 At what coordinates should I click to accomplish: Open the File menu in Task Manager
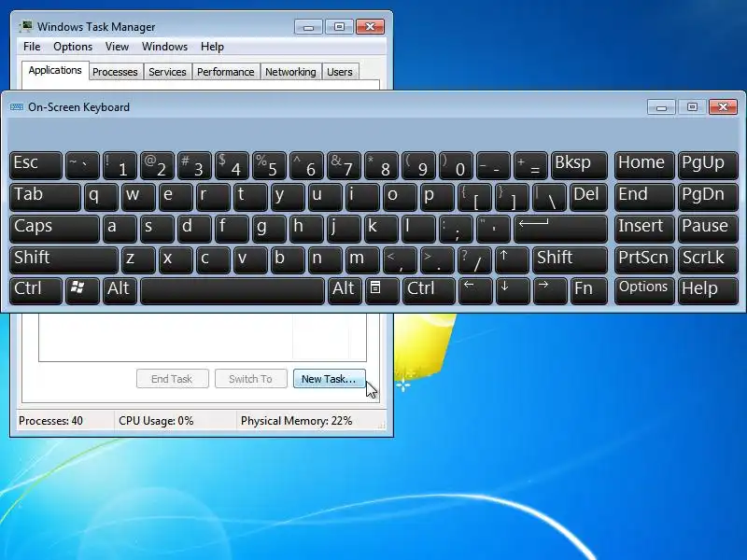click(32, 47)
